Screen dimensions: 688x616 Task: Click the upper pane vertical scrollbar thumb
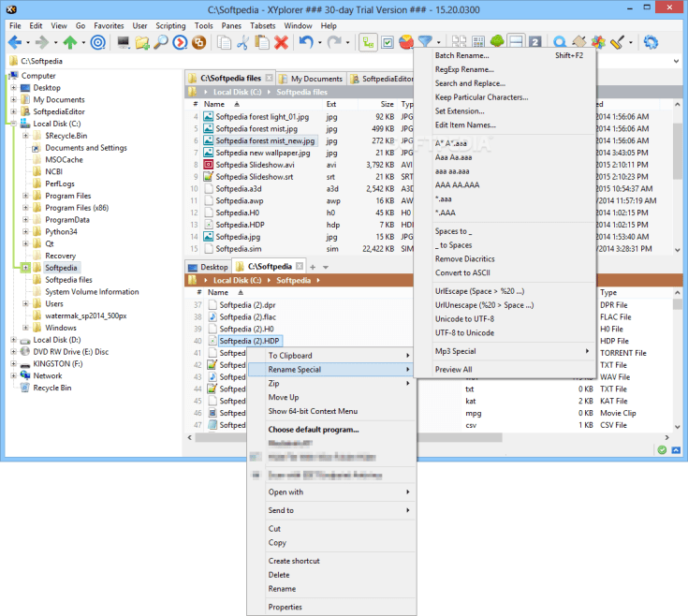click(x=677, y=151)
